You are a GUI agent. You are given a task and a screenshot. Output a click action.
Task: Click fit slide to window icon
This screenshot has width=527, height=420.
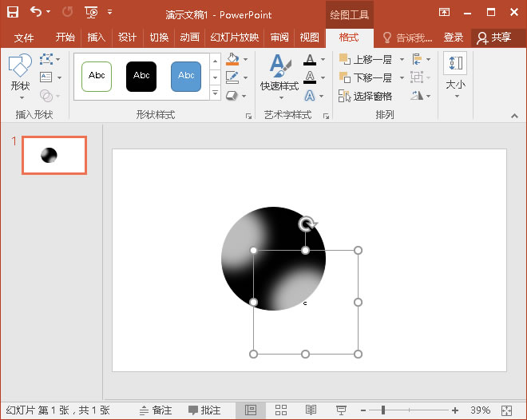point(505,410)
